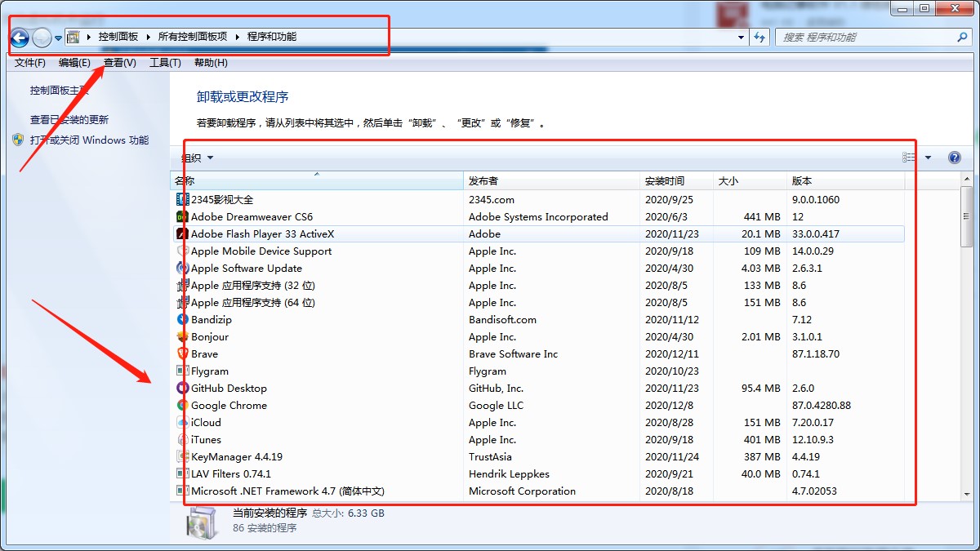Image resolution: width=980 pixels, height=551 pixels.
Task: Click the back navigation arrow button
Action: click(20, 38)
